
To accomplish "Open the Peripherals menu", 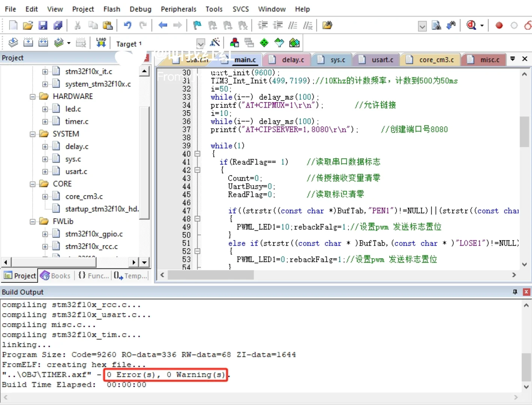I will (178, 9).
